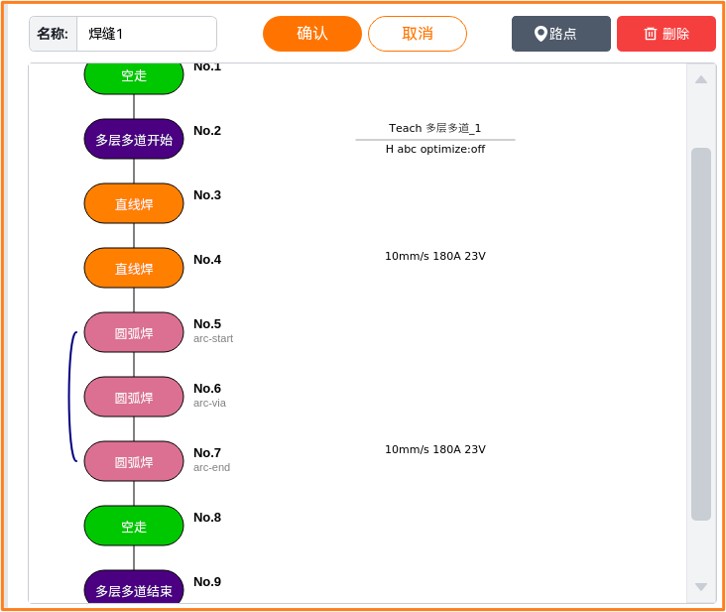
Task: Select the arc-via 圆弧焊 node No.6
Action: click(134, 398)
